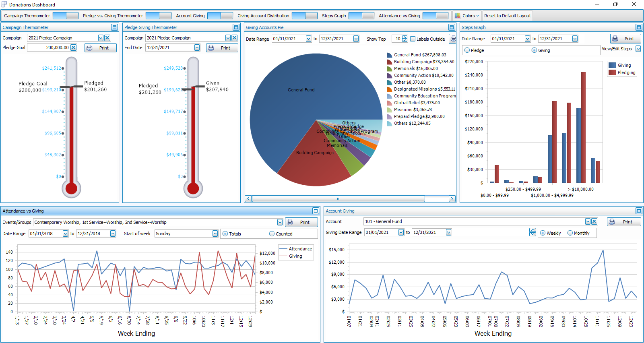Expand the Events/Groups dropdown
The width and height of the screenshot is (644, 343).
(x=280, y=222)
